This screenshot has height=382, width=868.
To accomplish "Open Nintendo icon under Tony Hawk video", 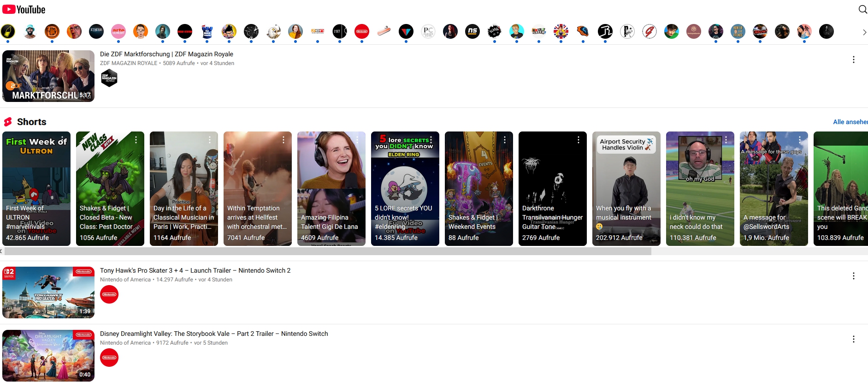I will (x=109, y=294).
